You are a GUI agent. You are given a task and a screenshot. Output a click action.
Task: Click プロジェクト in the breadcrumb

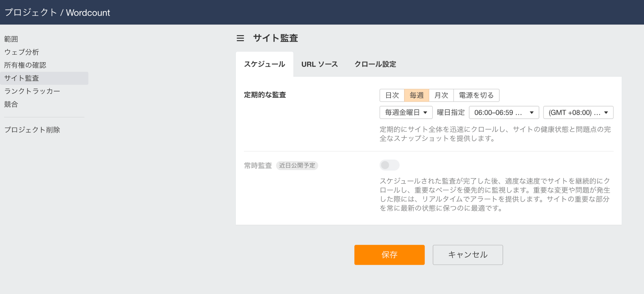30,13
